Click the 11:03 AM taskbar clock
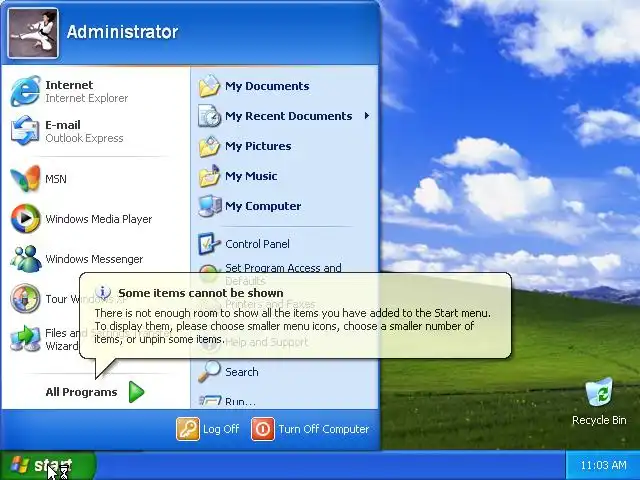The image size is (640, 480). 603,465
